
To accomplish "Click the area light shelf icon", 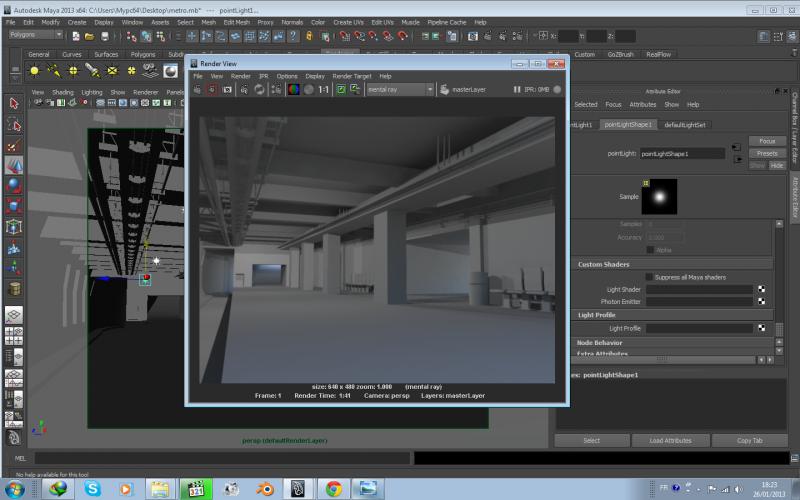I will point(112,71).
